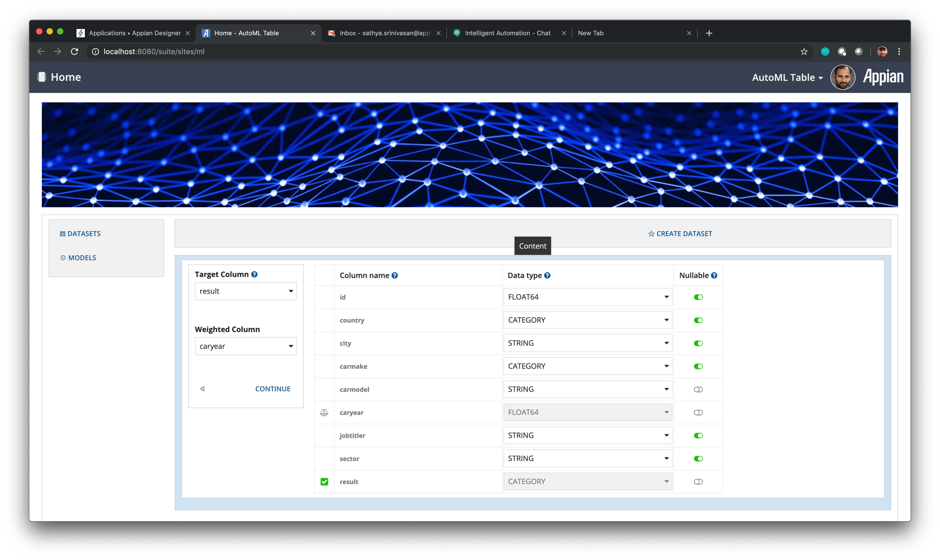Image resolution: width=940 pixels, height=560 pixels.
Task: Open data type dropdown for id row
Action: (x=587, y=297)
